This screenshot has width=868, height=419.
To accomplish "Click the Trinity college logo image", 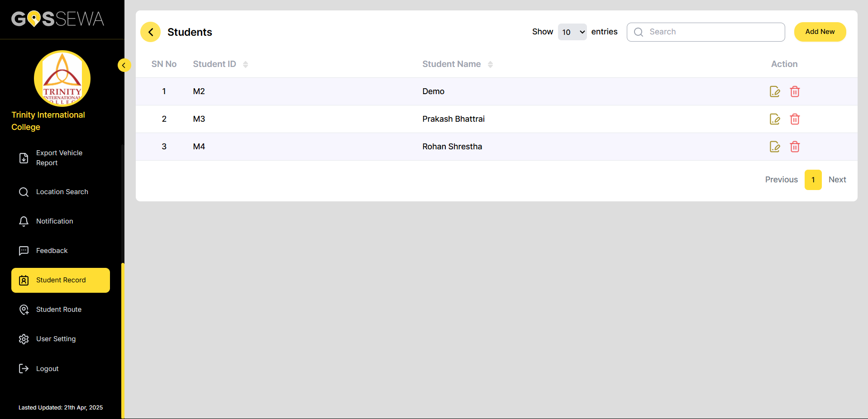I will (x=62, y=78).
